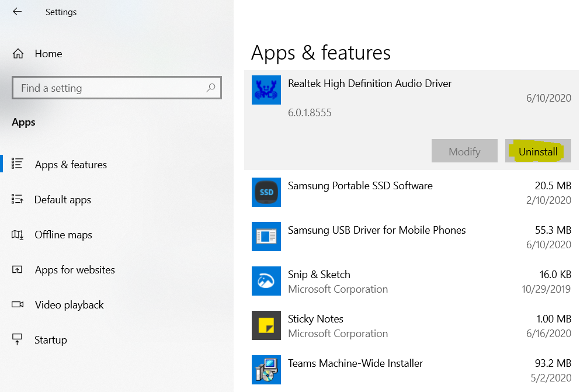This screenshot has width=587, height=392.
Task: Click the Apps for websites icon
Action: click(x=17, y=269)
